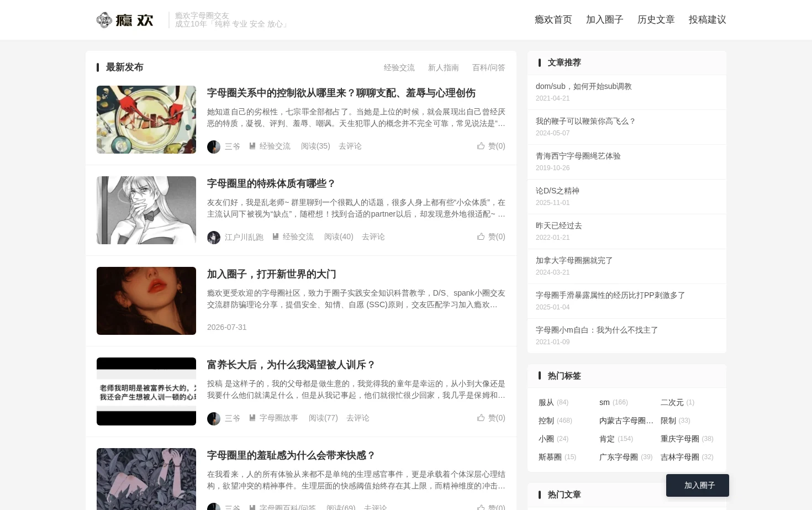The height and width of the screenshot is (510, 812).
Task: Switch to the 经验交流 tab
Action: point(399,67)
